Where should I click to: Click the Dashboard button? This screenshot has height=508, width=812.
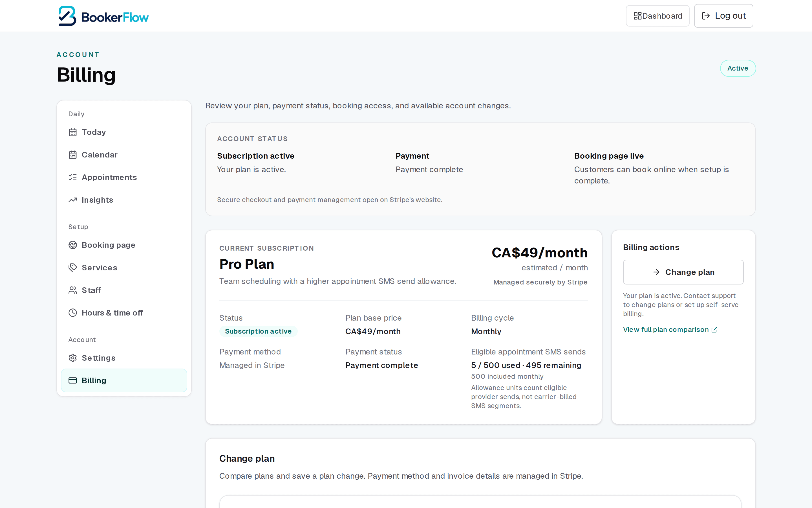(x=657, y=16)
